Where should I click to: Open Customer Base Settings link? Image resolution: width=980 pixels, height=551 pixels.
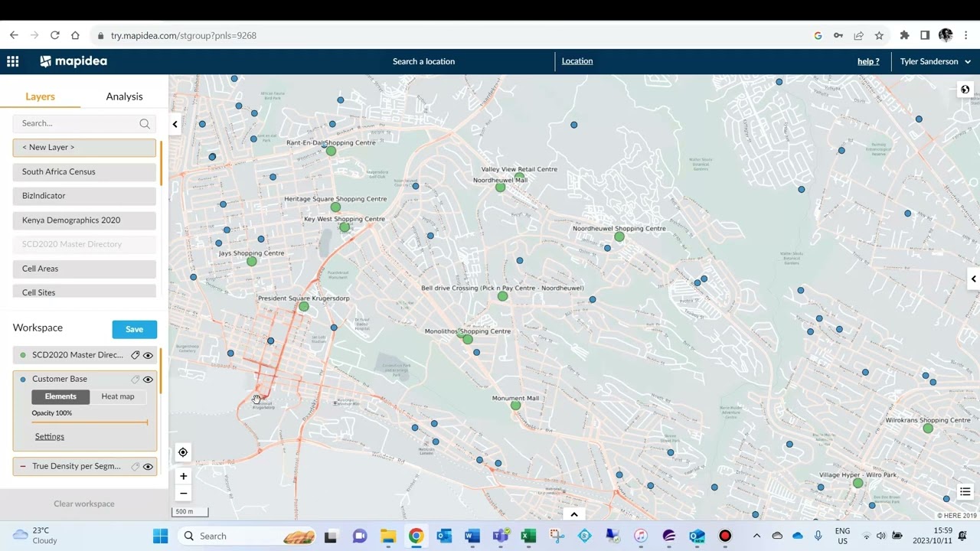[x=50, y=436]
